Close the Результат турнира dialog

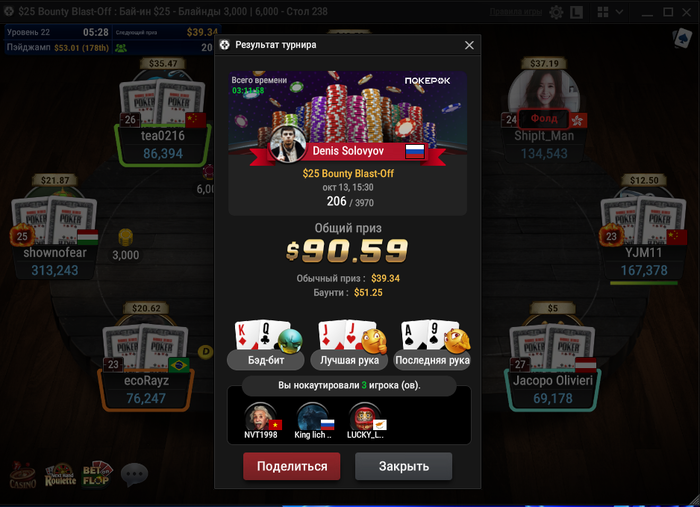(469, 45)
